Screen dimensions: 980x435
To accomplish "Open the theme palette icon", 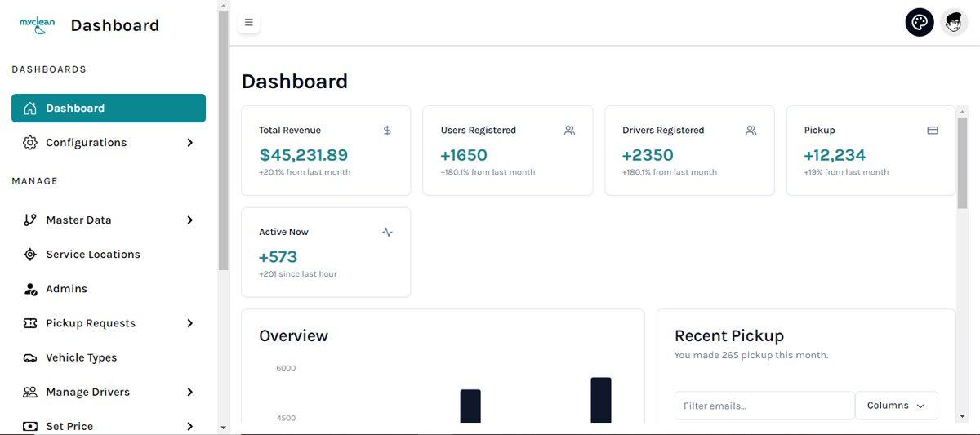I will coord(920,22).
